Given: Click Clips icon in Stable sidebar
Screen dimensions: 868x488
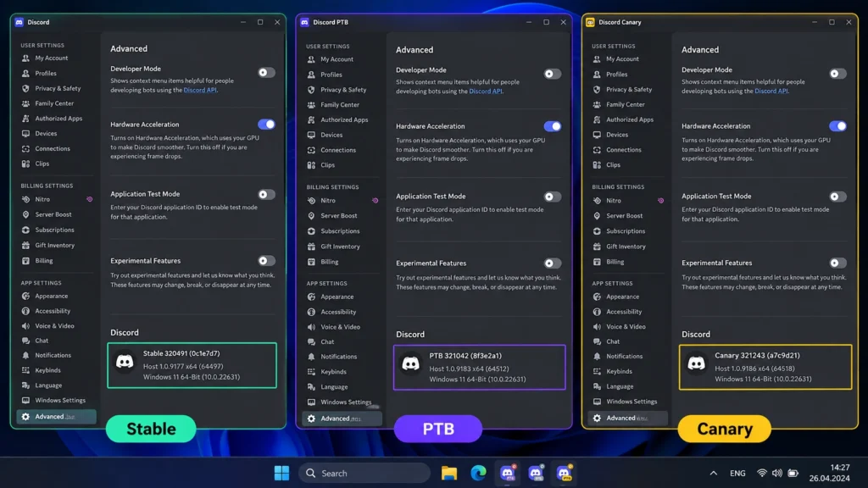Looking at the screenshot, I should pos(25,164).
